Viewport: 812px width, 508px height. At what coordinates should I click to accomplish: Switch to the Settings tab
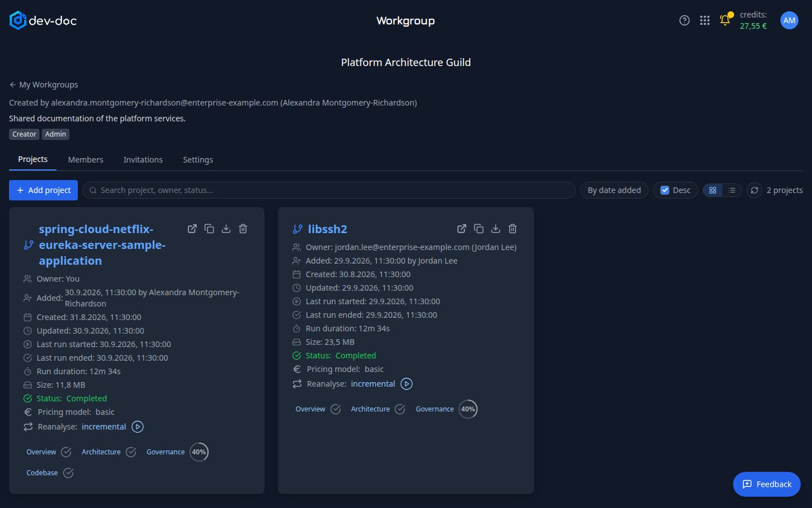pyautogui.click(x=198, y=160)
